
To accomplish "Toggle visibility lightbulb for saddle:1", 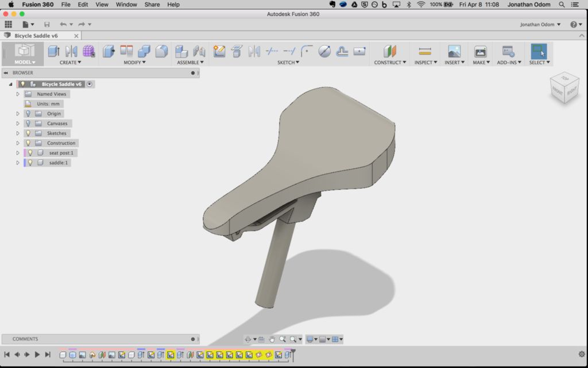I will pyautogui.click(x=30, y=163).
